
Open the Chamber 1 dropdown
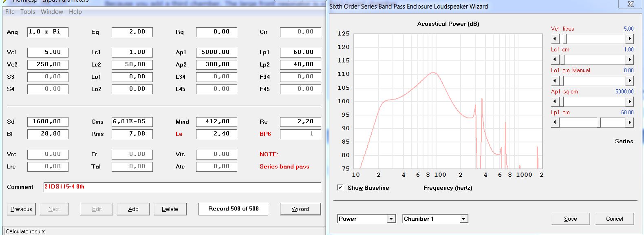(463, 219)
